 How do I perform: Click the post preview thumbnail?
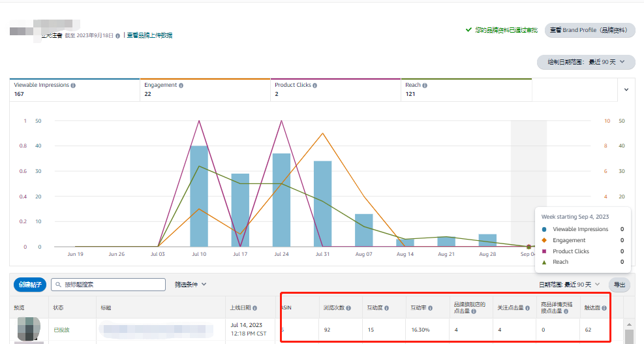(28, 329)
